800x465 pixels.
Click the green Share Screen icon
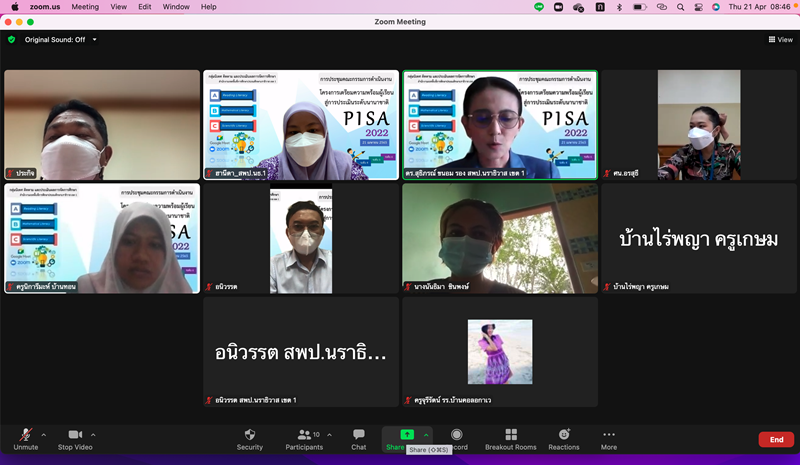pyautogui.click(x=407, y=434)
